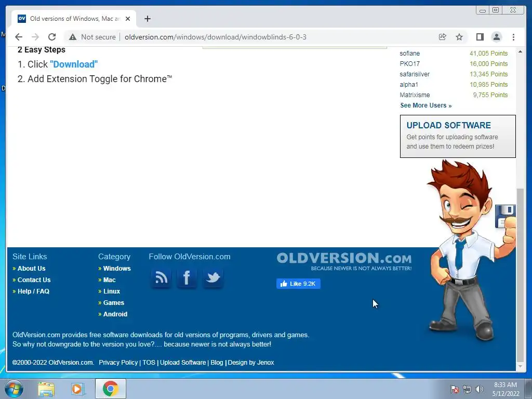
Task: Open the taskbar clock showing 8:33 AM
Action: 506,389
